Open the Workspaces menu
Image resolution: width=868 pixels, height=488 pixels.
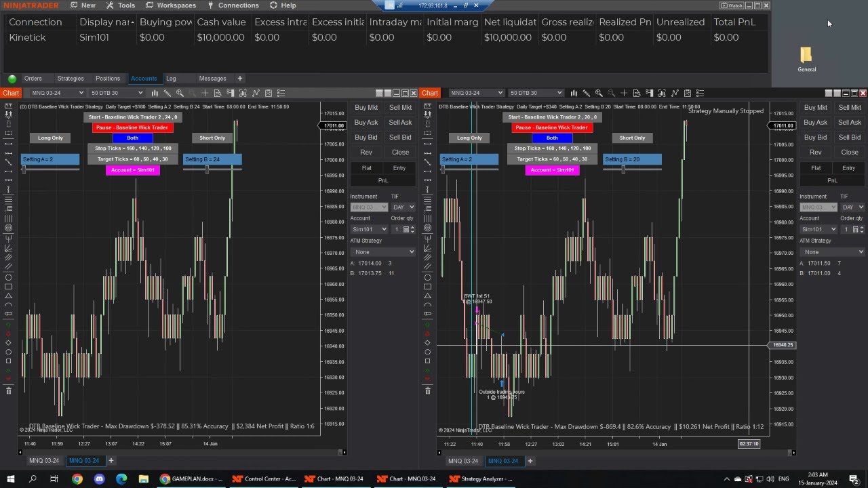[x=170, y=5]
